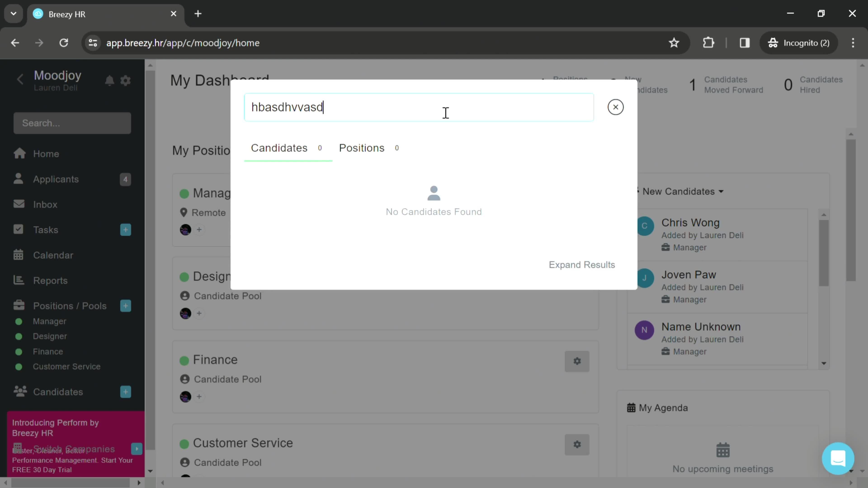Select the Inbox sidebar icon
Image resolution: width=868 pixels, height=488 pixels.
pyautogui.click(x=19, y=205)
